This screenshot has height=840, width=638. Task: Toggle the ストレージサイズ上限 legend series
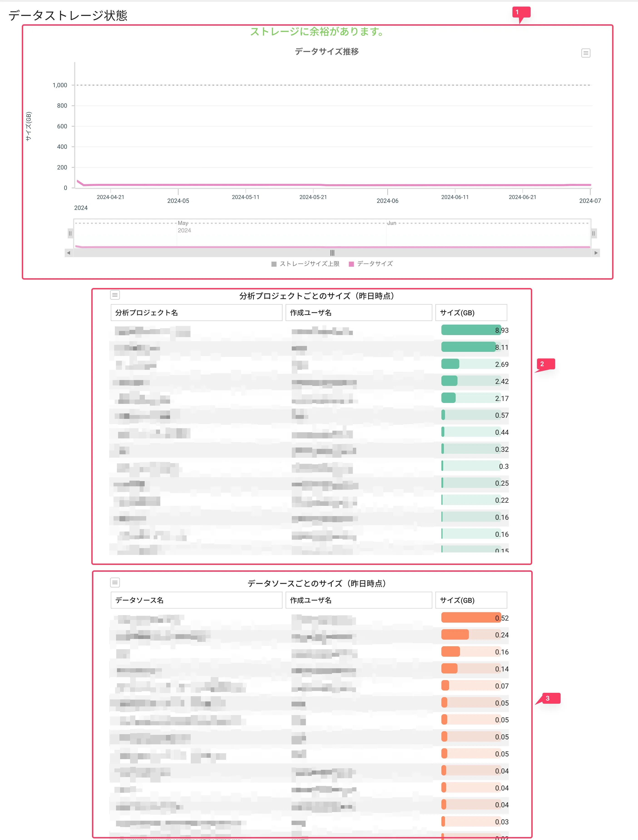[x=305, y=264]
